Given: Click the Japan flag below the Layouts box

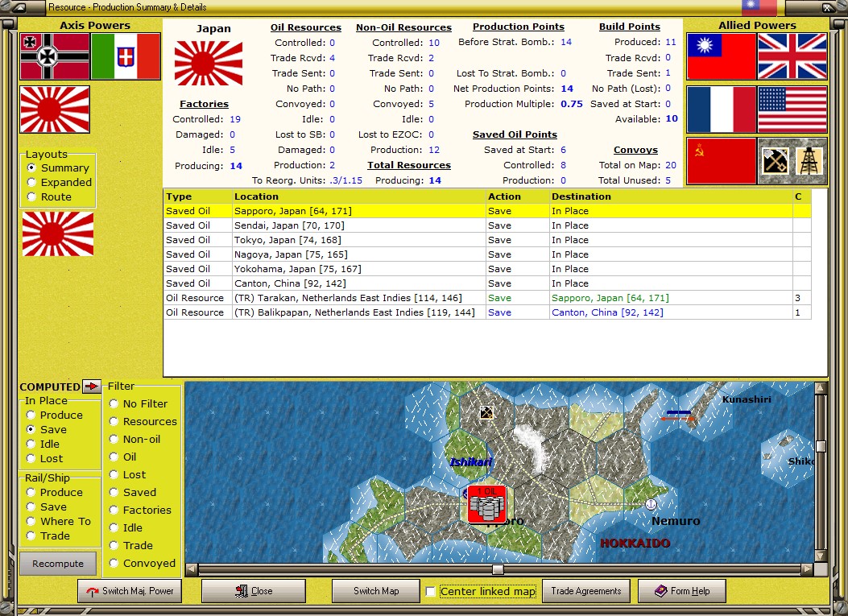Looking at the screenshot, I should tap(58, 234).
